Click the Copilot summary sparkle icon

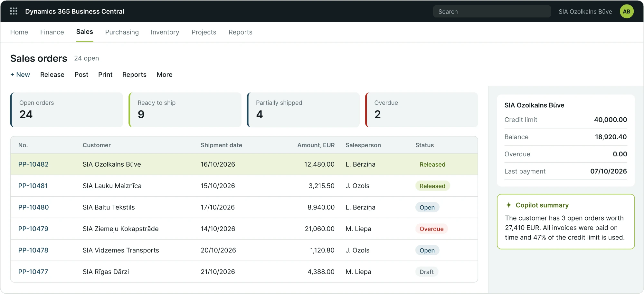(509, 205)
